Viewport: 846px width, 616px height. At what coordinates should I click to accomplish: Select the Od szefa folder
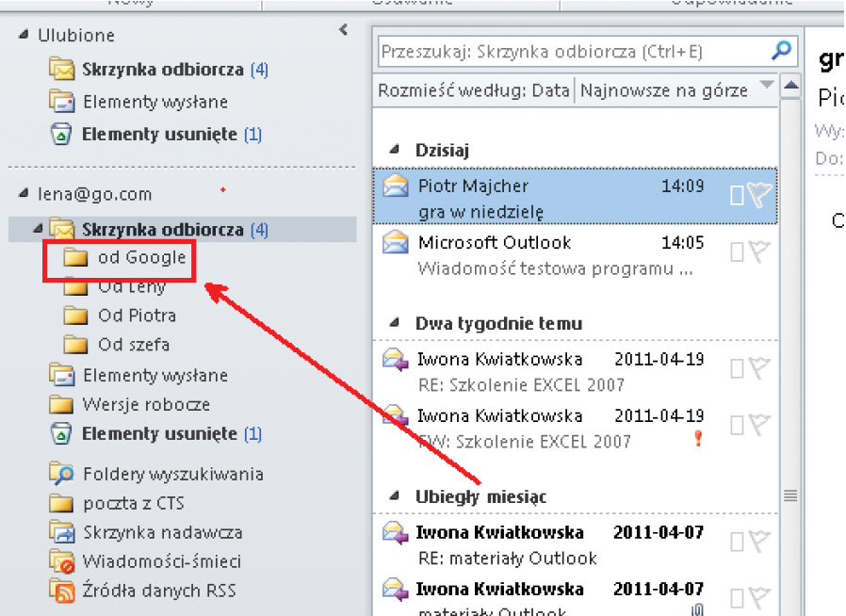(133, 345)
